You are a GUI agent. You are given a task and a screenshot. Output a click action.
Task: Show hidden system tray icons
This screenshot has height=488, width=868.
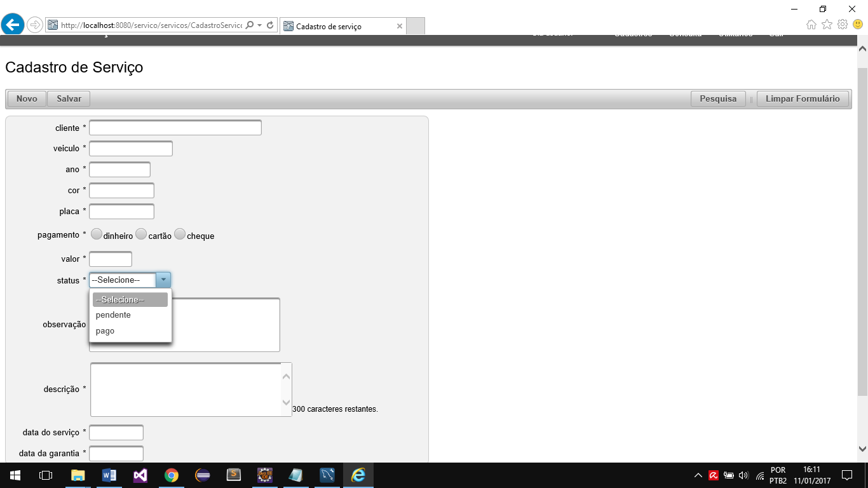698,475
